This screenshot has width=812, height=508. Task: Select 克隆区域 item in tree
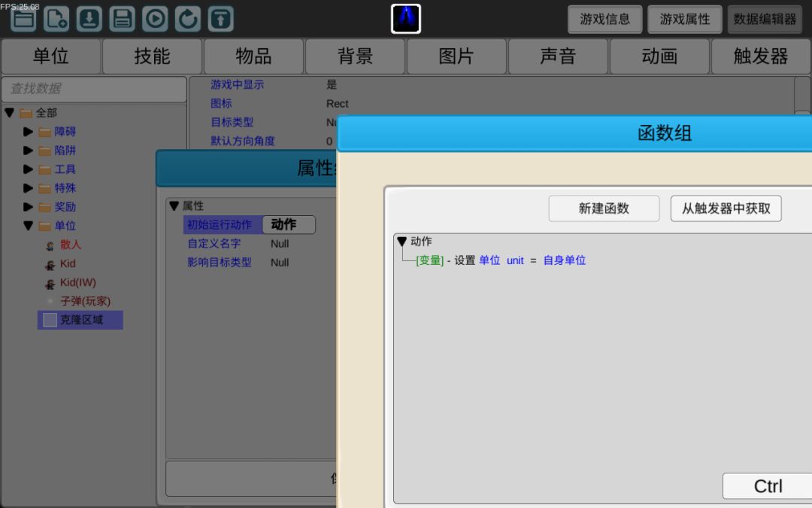click(x=80, y=320)
